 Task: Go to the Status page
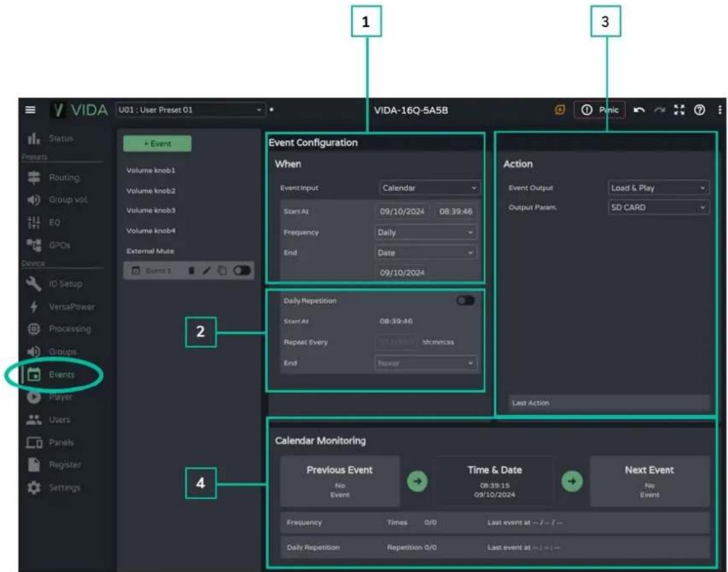[x=61, y=138]
